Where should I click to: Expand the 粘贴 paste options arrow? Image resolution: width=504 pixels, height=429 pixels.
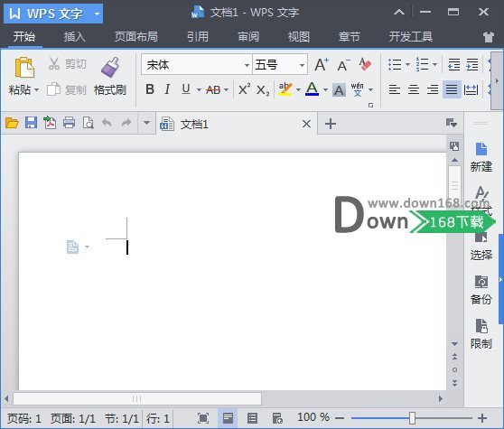coord(37,90)
